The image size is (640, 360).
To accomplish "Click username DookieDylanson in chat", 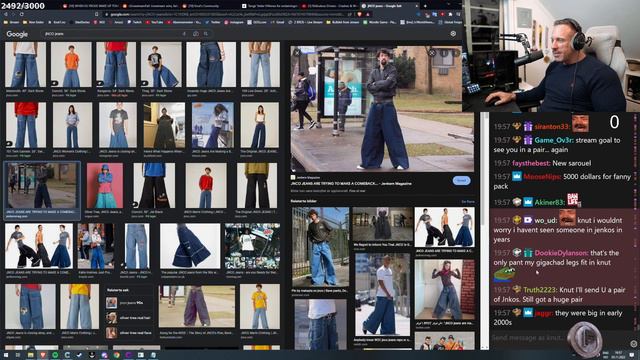I will click(x=561, y=253).
